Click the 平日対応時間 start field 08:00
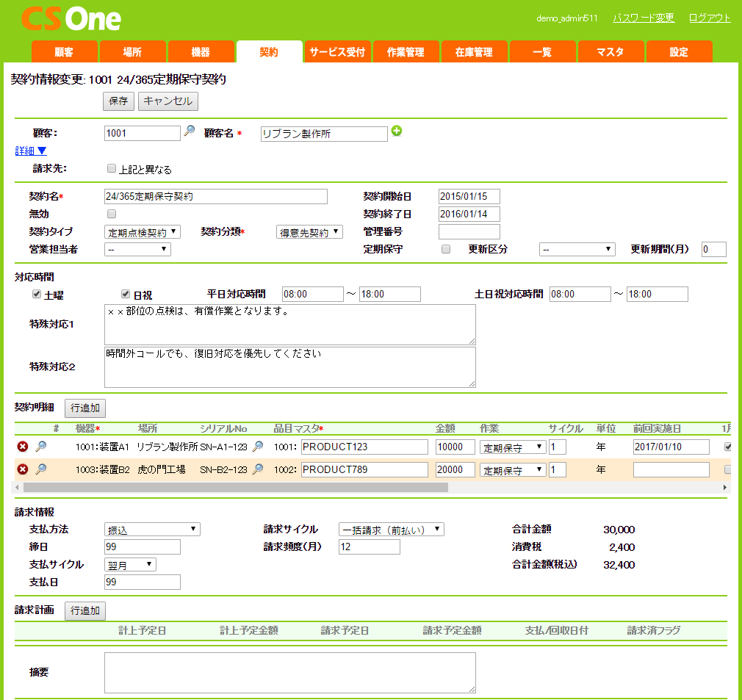Screen dimensions: 742x700 [x=312, y=295]
